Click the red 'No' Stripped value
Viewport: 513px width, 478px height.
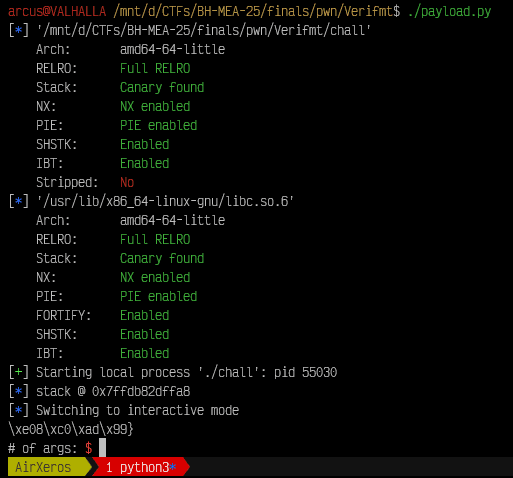[x=127, y=183]
